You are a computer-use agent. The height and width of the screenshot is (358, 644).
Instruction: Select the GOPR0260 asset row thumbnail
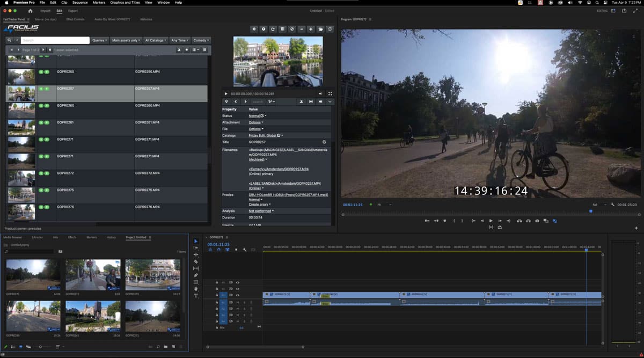coord(21,111)
